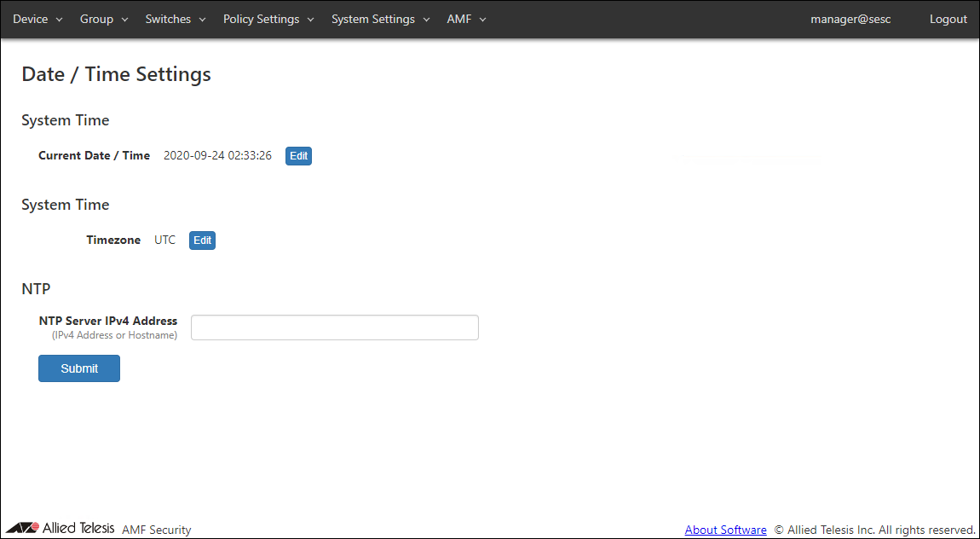
Task: Click the NTP Server IPv4 Address label
Action: click(x=108, y=322)
